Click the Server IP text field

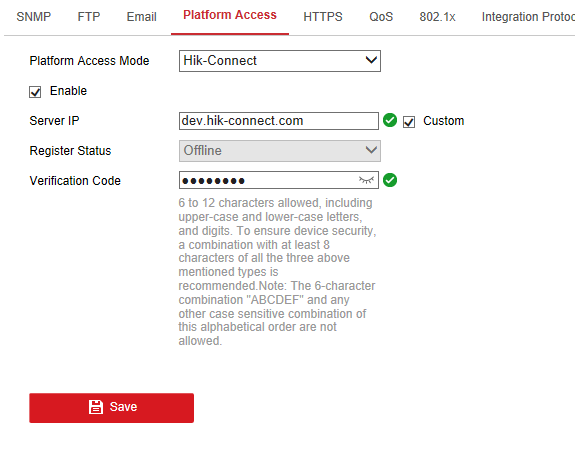point(279,121)
